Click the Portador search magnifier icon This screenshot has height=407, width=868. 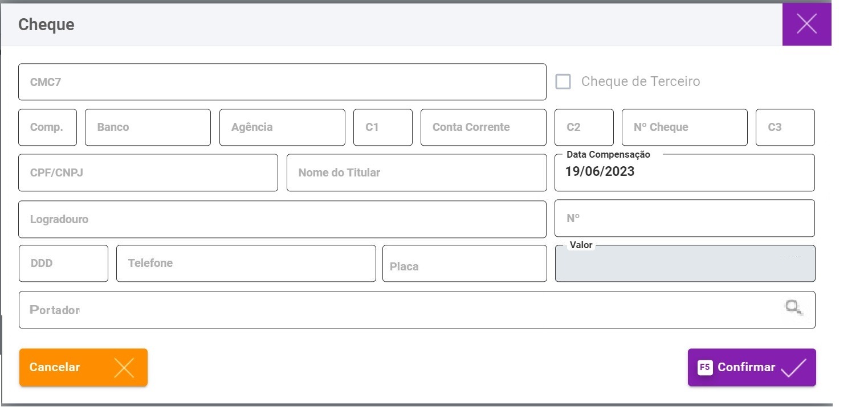793,308
